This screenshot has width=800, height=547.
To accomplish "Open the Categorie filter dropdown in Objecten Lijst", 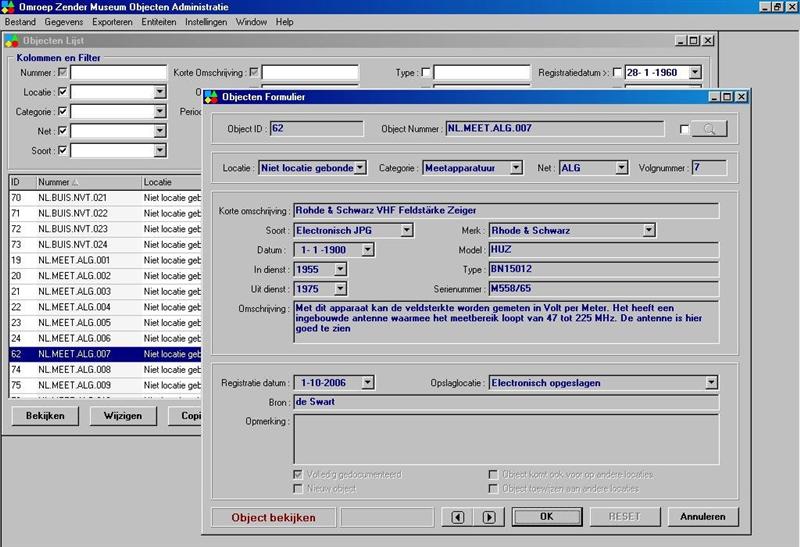I will coord(160,111).
